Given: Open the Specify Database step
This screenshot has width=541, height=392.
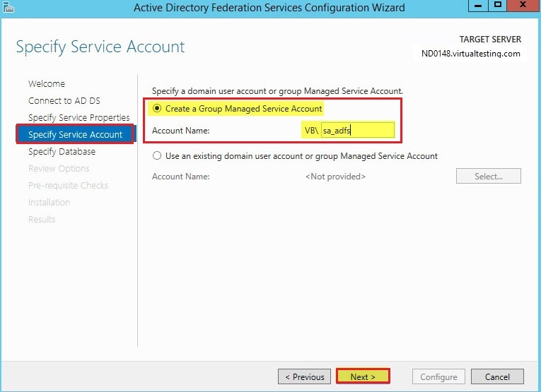Looking at the screenshot, I should (x=62, y=152).
